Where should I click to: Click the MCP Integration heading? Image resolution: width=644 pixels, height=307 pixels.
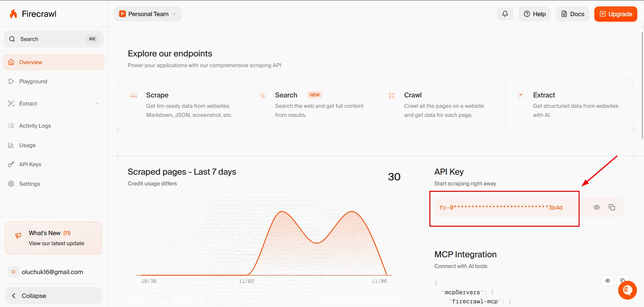click(466, 254)
